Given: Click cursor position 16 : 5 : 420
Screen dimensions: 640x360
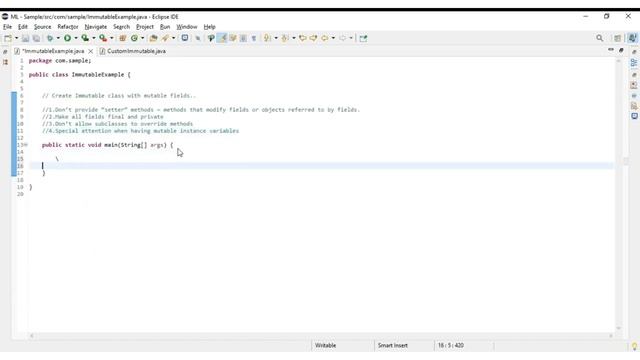Looking at the screenshot, I should pos(451,345).
